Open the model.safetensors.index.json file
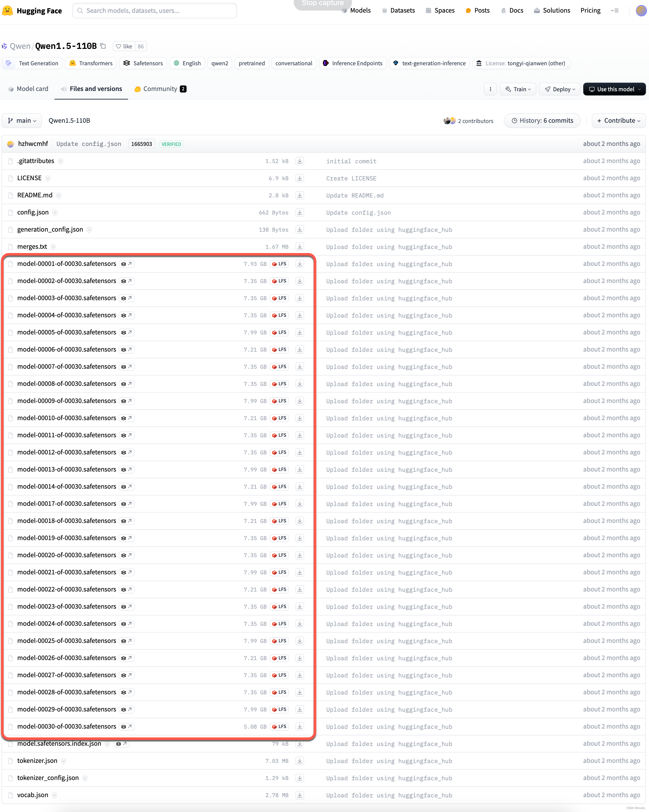The width and height of the screenshot is (649, 812). click(59, 743)
